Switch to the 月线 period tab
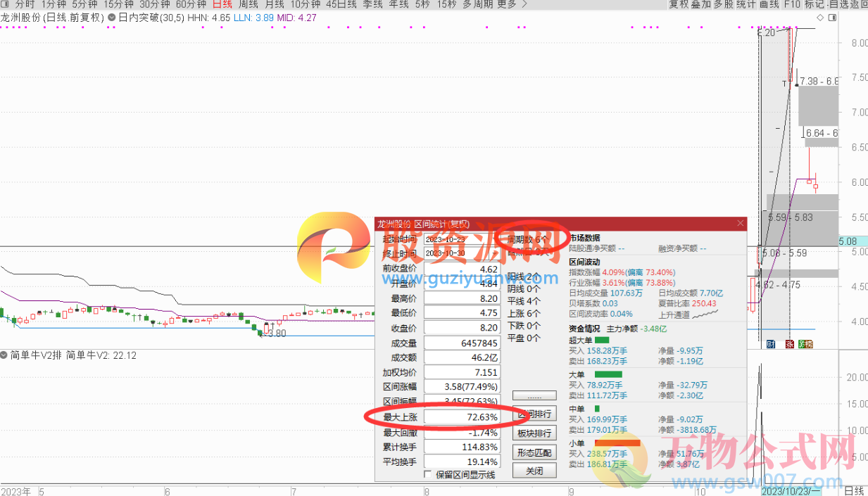This screenshot has height=496, width=868. (x=275, y=4)
